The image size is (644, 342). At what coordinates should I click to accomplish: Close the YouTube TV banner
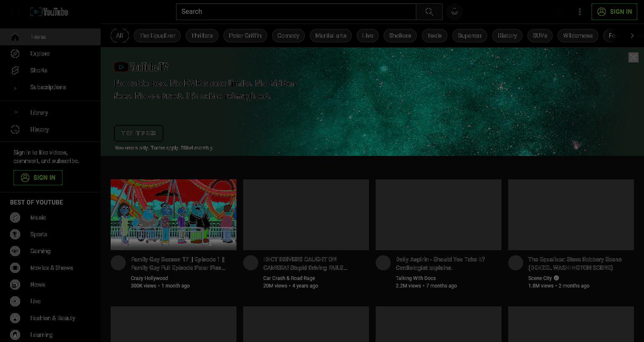(633, 57)
